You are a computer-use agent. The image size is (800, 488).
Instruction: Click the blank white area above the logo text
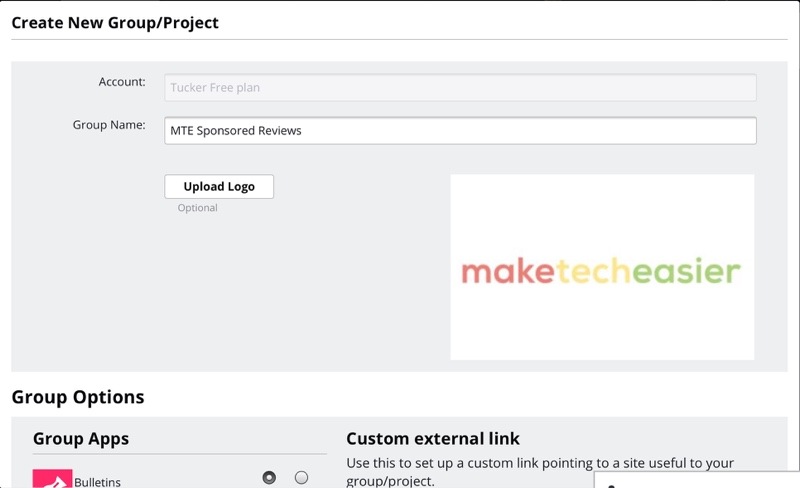point(601,210)
